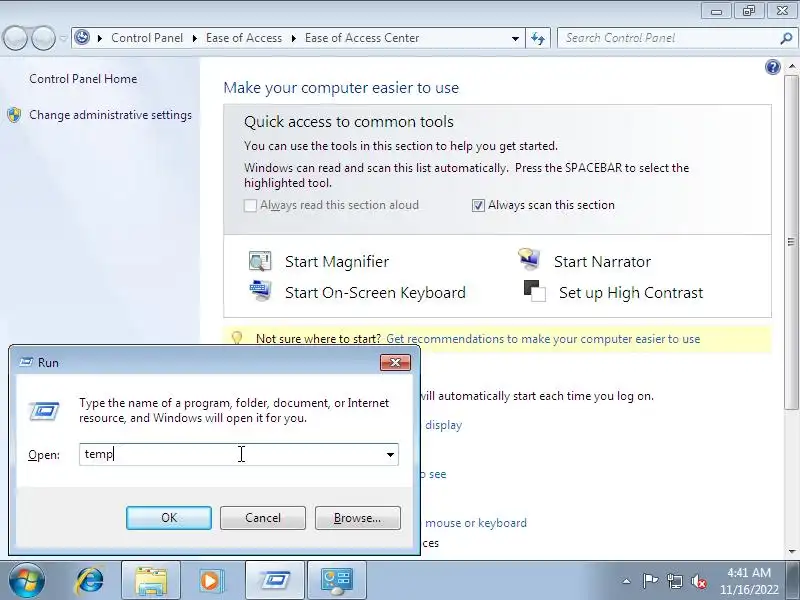This screenshot has height=600, width=800.
Task: Open the address bar history dropdown
Action: coord(515,39)
